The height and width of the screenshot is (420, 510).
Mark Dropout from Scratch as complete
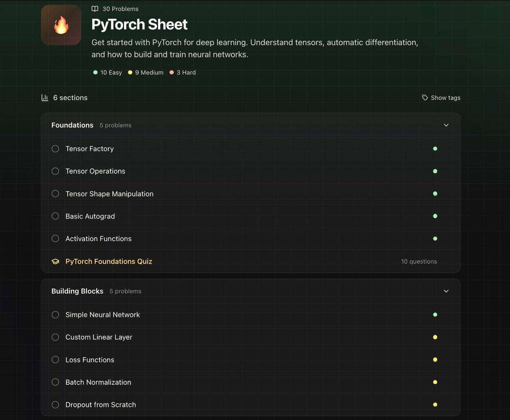55,405
